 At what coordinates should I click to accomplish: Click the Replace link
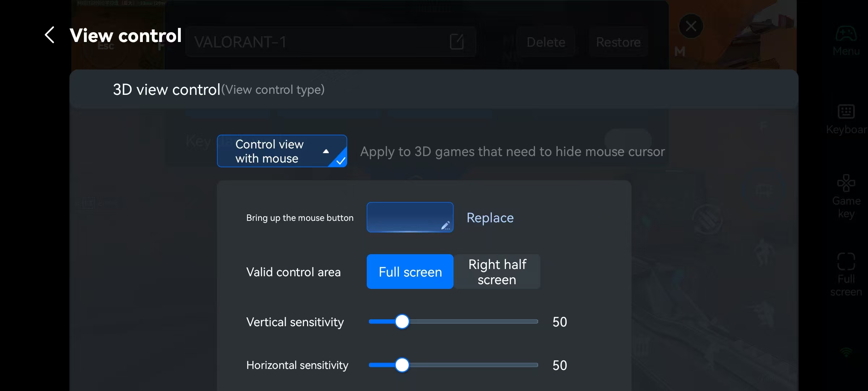[x=490, y=218]
